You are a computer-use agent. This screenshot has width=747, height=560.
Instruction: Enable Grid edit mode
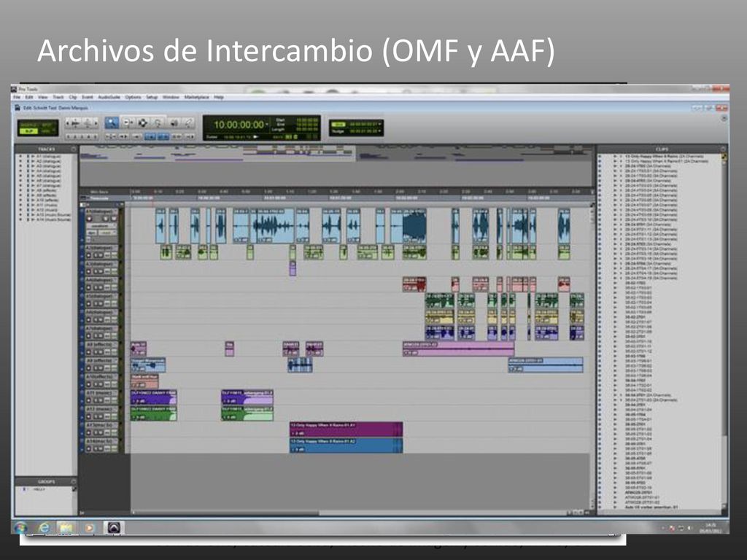point(47,131)
